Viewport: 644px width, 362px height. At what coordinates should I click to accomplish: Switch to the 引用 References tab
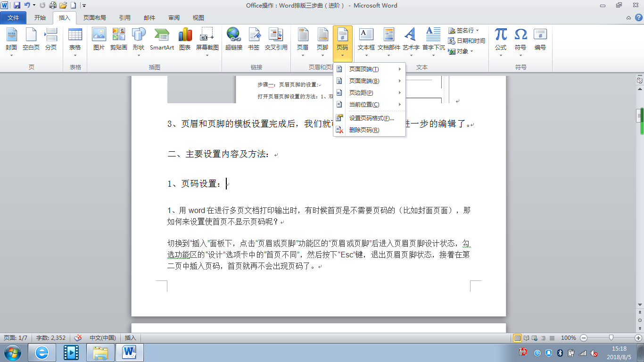[125, 18]
